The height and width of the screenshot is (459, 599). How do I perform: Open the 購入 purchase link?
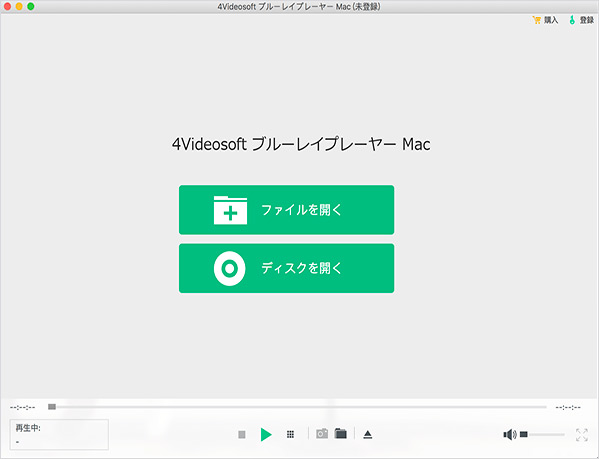tap(546, 20)
